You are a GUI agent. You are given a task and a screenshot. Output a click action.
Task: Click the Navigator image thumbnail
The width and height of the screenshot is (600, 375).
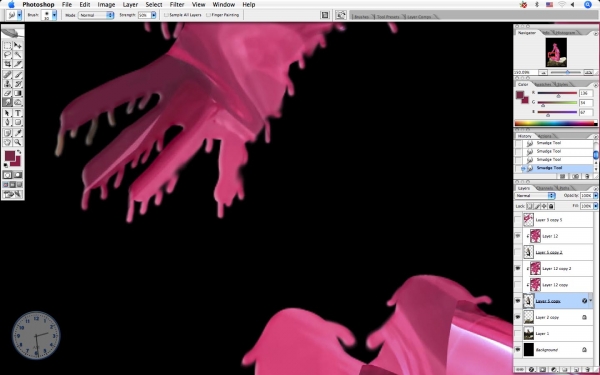click(x=556, y=52)
